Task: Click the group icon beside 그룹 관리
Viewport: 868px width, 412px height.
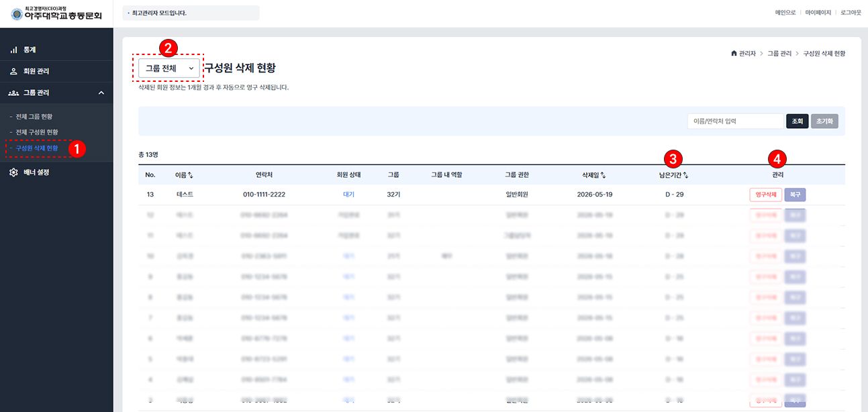Action: pyautogui.click(x=13, y=93)
